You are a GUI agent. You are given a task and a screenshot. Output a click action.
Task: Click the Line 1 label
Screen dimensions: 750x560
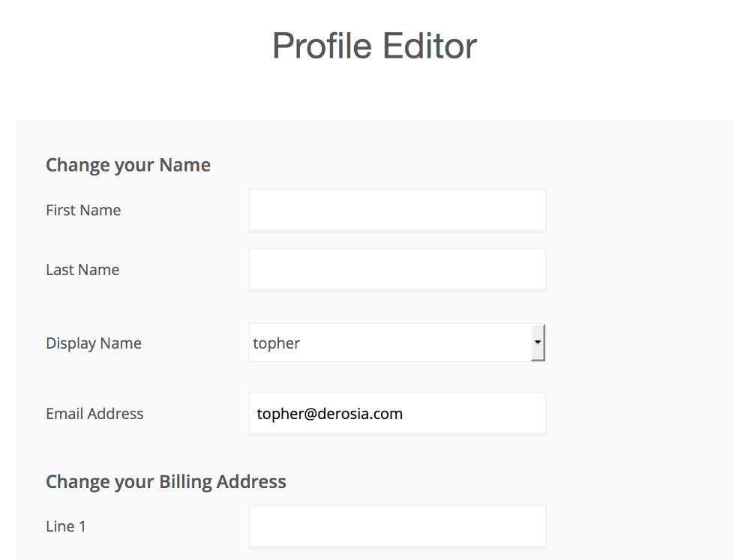(66, 526)
